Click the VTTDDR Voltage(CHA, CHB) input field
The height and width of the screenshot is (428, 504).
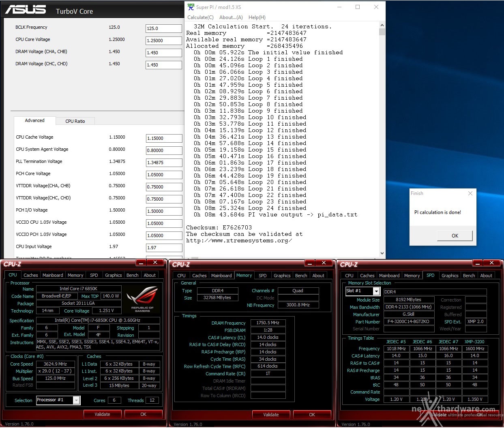point(164,187)
